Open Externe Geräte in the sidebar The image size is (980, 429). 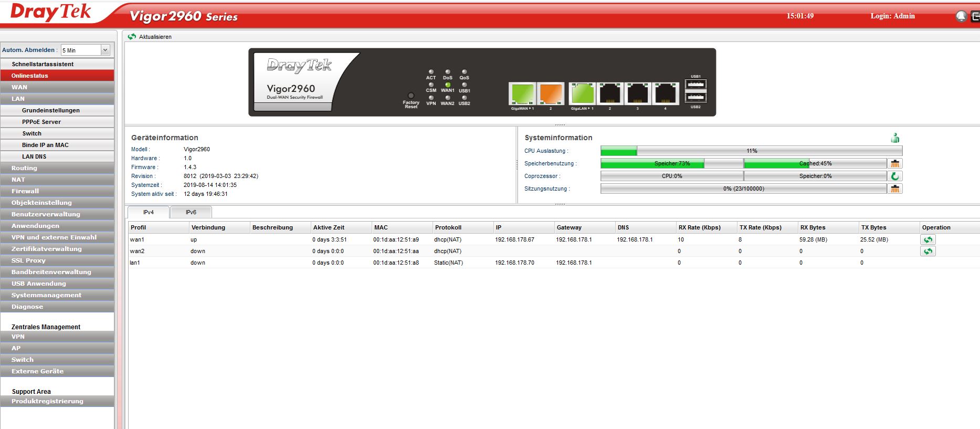[x=57, y=371]
